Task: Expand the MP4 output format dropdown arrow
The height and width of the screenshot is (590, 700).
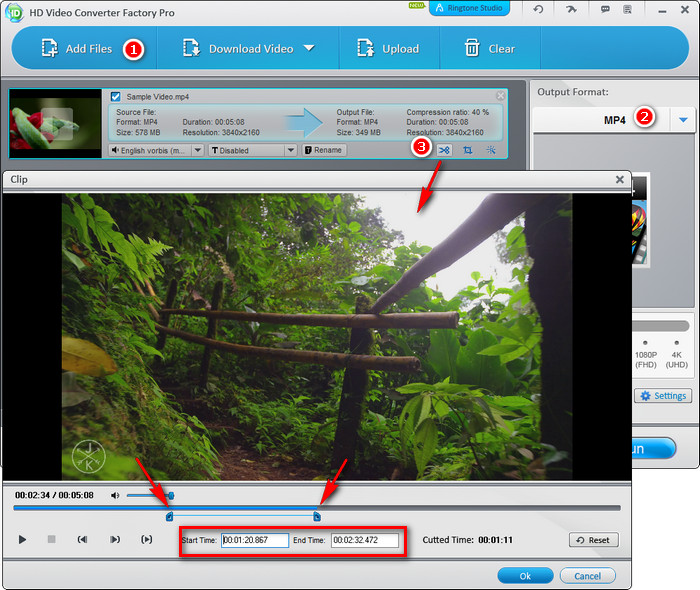Action: tap(683, 120)
